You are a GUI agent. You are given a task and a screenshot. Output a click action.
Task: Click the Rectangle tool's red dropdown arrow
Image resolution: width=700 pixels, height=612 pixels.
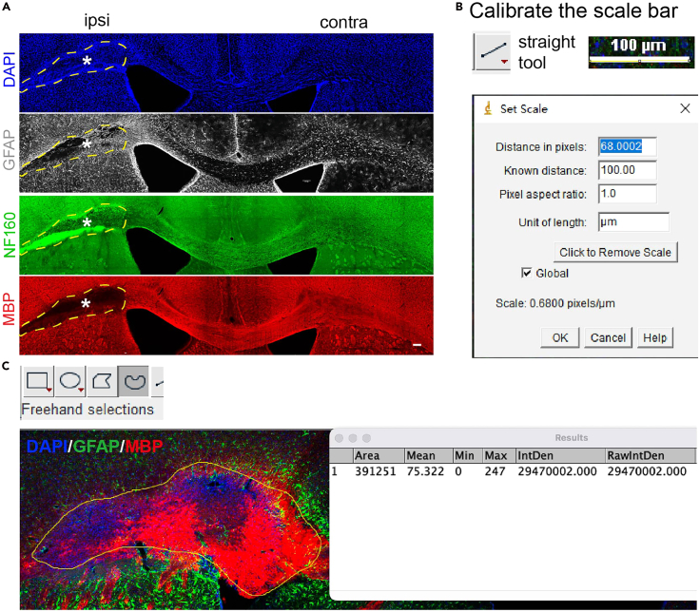pyautogui.click(x=49, y=391)
